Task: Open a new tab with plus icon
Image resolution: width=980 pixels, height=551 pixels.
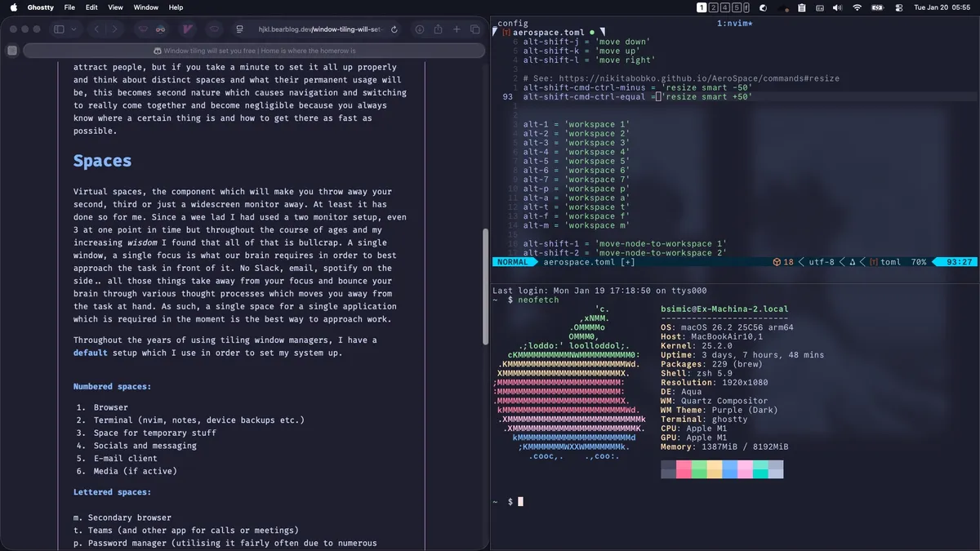Action: click(x=457, y=29)
